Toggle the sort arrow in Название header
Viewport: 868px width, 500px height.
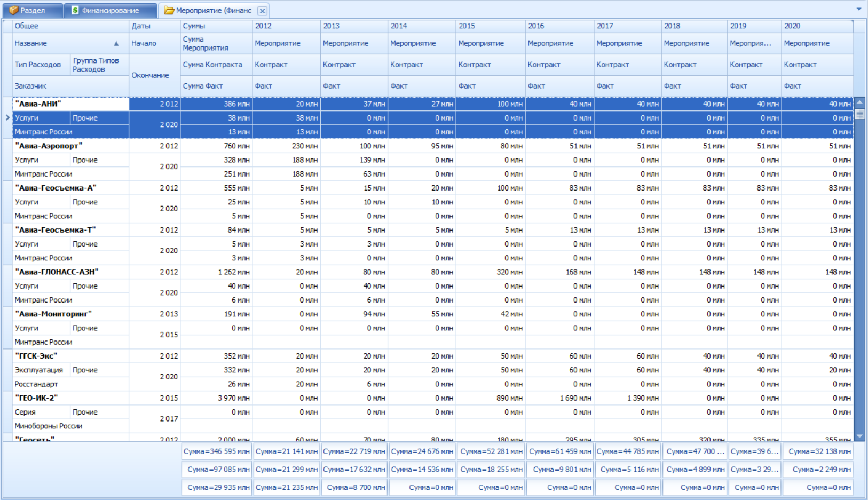(x=116, y=43)
